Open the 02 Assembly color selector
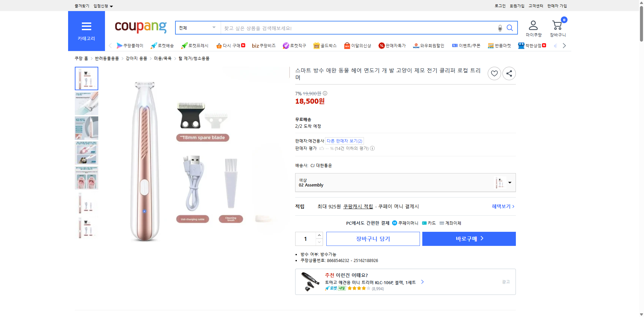The image size is (644, 317). 405,182
